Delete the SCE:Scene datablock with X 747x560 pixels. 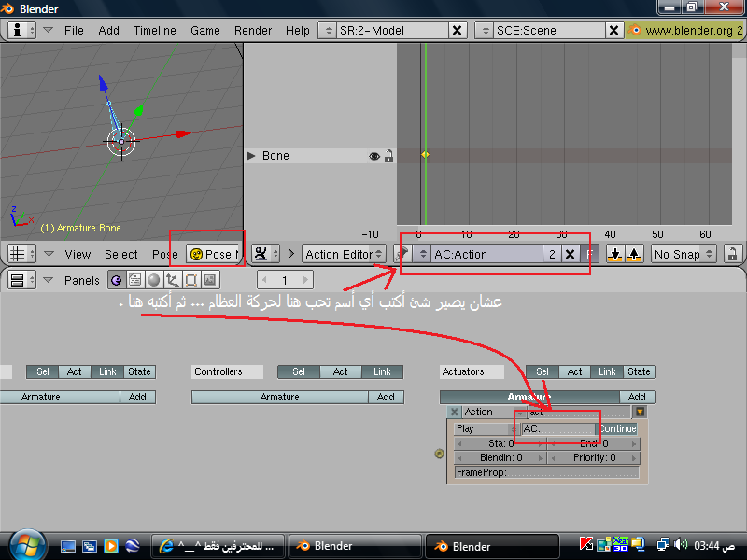[614, 30]
